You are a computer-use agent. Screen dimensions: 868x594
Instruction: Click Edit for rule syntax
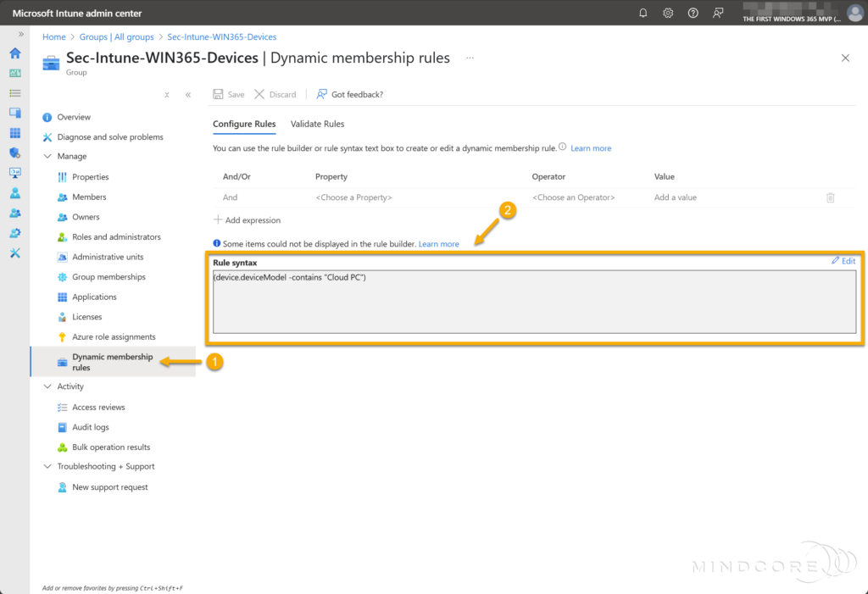(x=843, y=260)
